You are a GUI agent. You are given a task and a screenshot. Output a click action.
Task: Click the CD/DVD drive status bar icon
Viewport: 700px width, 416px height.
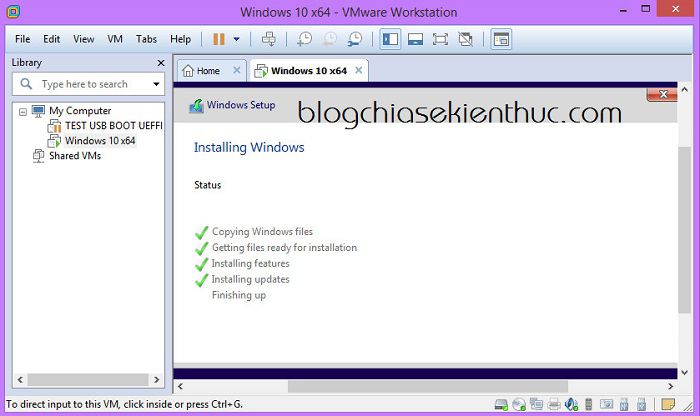[x=519, y=404]
